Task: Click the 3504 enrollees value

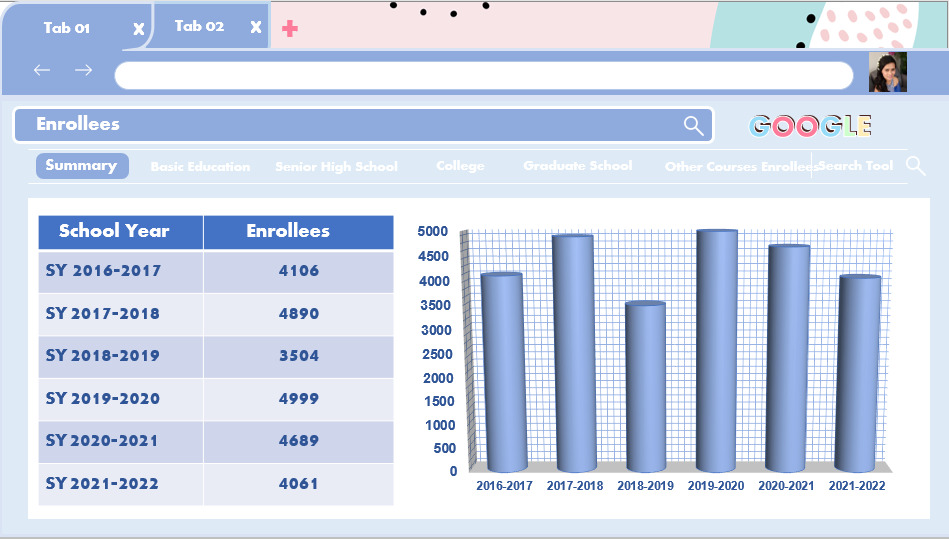Action: [x=298, y=356]
